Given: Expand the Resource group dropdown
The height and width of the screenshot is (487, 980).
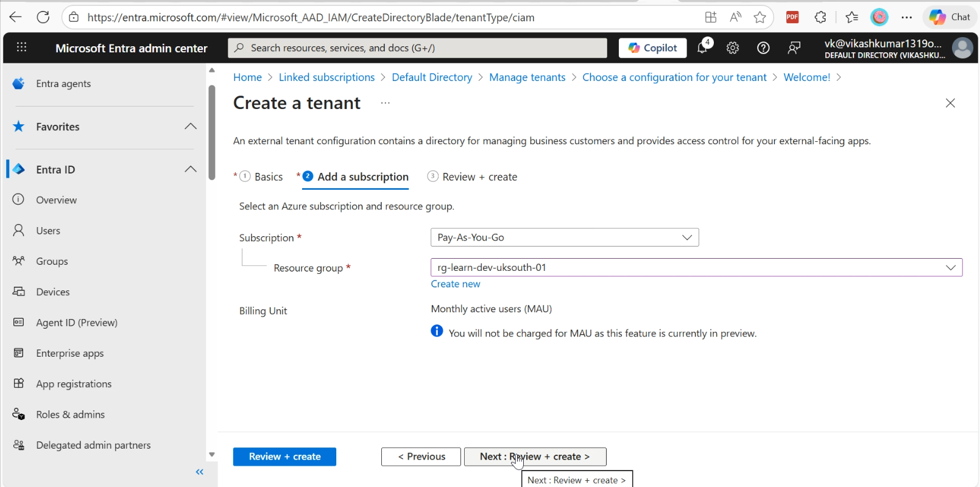Looking at the screenshot, I should pyautogui.click(x=696, y=267).
